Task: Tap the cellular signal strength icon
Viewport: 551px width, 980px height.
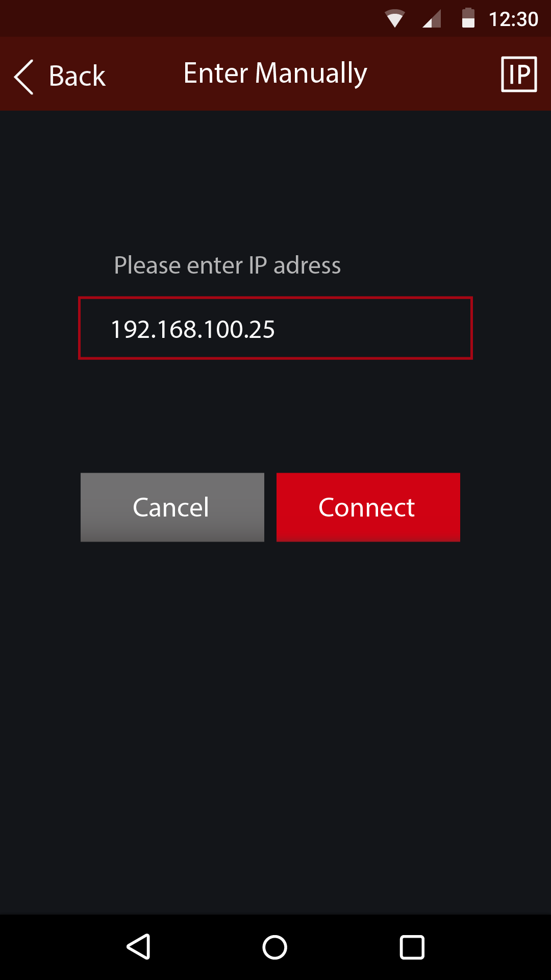Action: (432, 19)
